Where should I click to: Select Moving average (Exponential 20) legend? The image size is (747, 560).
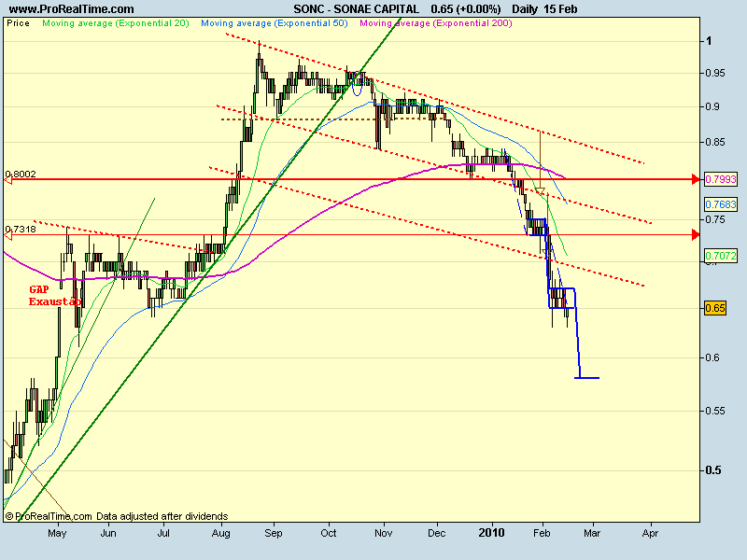116,23
